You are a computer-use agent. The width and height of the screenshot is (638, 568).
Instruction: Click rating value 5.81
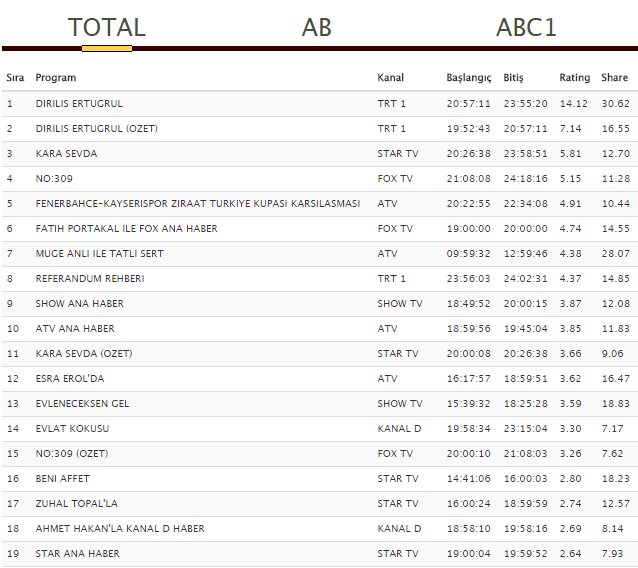570,154
